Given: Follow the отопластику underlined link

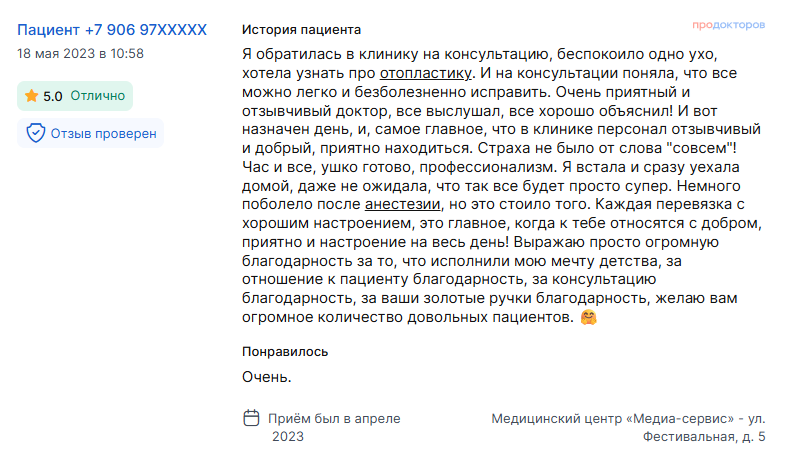Looking at the screenshot, I should [x=426, y=73].
